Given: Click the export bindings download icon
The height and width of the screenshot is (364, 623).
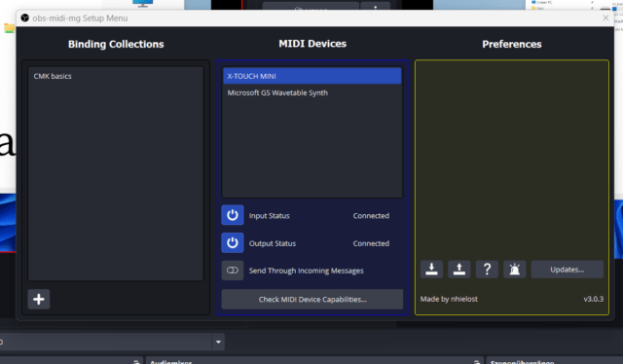Looking at the screenshot, I should point(431,270).
